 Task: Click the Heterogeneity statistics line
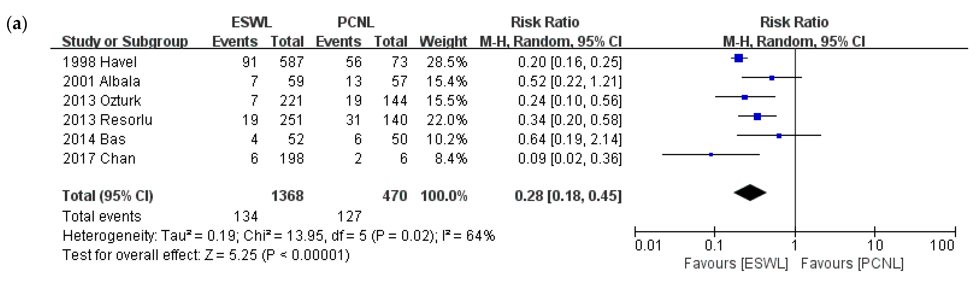click(278, 236)
